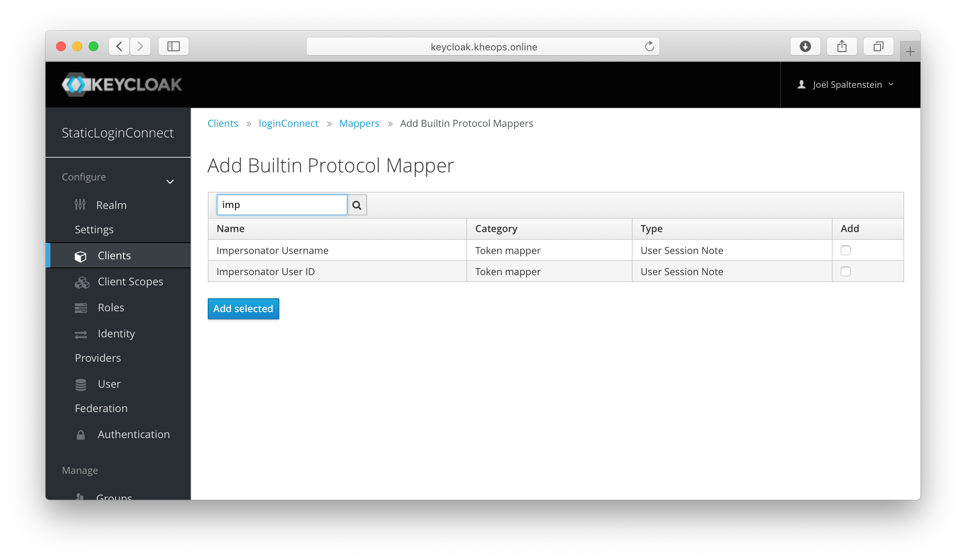966x560 pixels.
Task: Click the Add selected button
Action: point(243,309)
